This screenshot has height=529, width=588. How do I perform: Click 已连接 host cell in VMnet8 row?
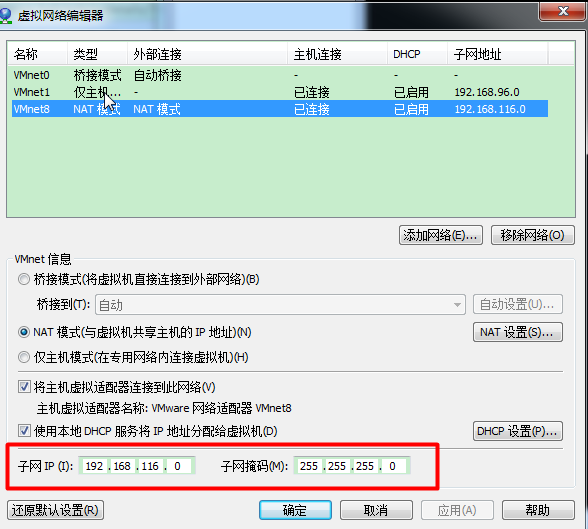(x=312, y=109)
